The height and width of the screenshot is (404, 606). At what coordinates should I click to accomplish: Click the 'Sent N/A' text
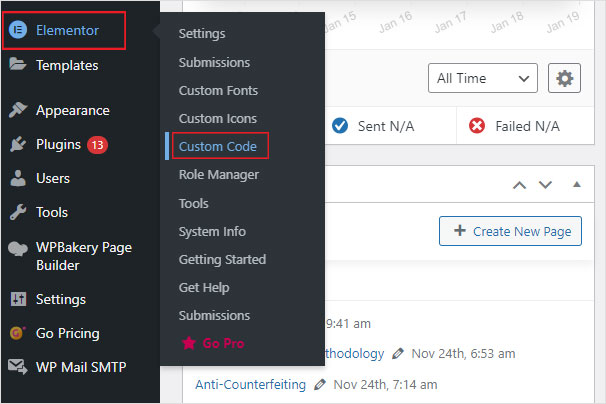click(386, 126)
